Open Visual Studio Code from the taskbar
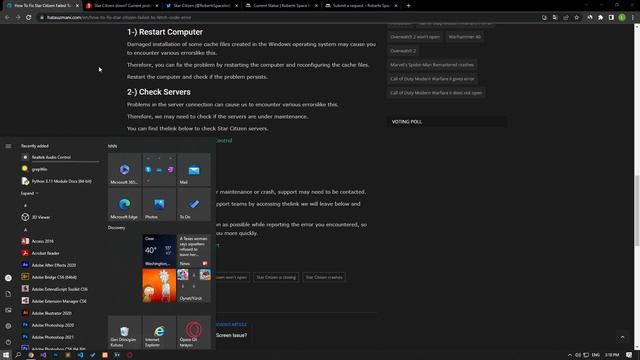The image size is (640, 360). click(x=80, y=355)
